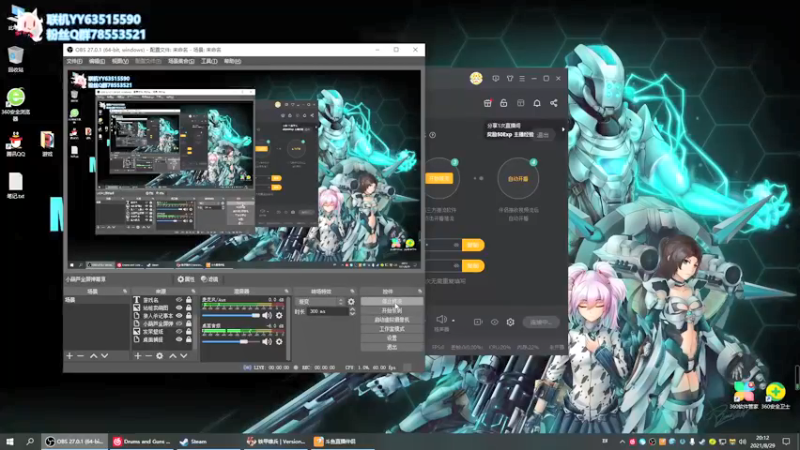Click the speaker icon labeled 扬声器
800x450 pixels.
pyautogui.click(x=441, y=319)
